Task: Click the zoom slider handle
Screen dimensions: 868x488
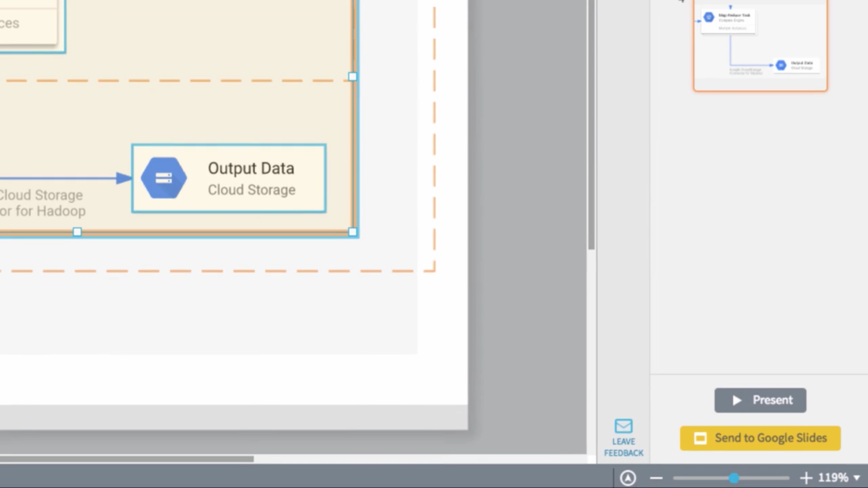Action: click(734, 478)
